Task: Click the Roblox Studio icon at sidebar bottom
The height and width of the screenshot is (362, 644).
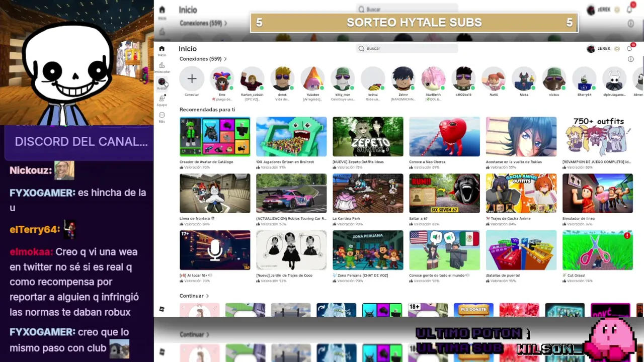Action: point(162,309)
